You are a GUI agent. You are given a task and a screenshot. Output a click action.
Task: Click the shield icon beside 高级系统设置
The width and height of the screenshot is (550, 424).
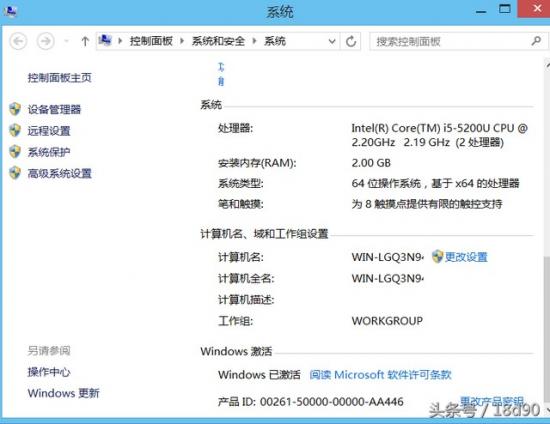[x=15, y=173]
